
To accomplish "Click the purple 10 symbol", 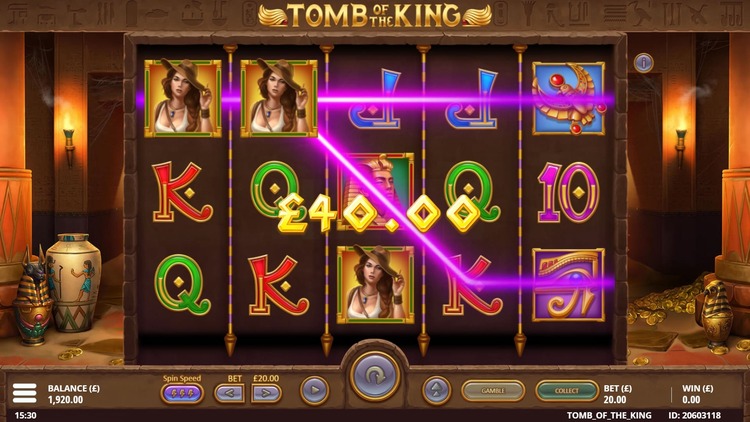I will tap(568, 192).
